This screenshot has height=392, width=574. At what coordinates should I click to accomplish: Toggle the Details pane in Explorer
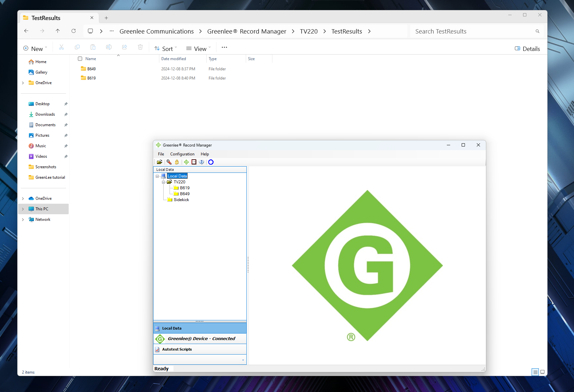(x=527, y=49)
